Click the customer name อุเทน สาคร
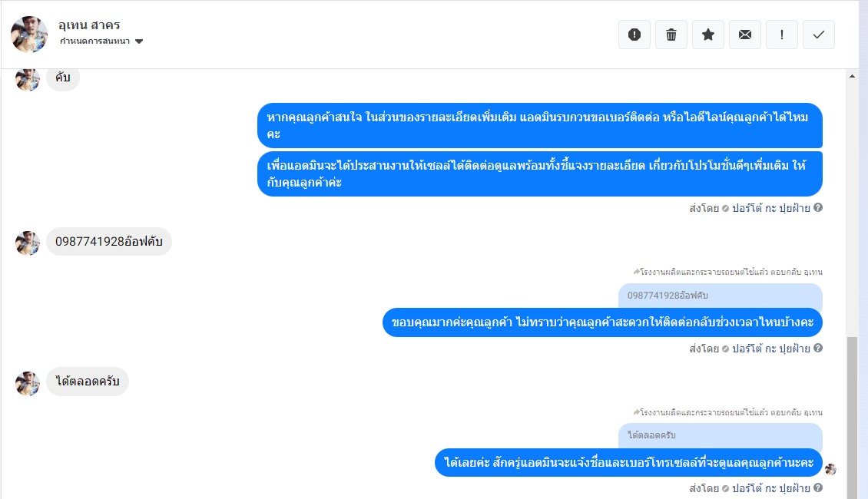The image size is (868, 499). click(x=89, y=25)
